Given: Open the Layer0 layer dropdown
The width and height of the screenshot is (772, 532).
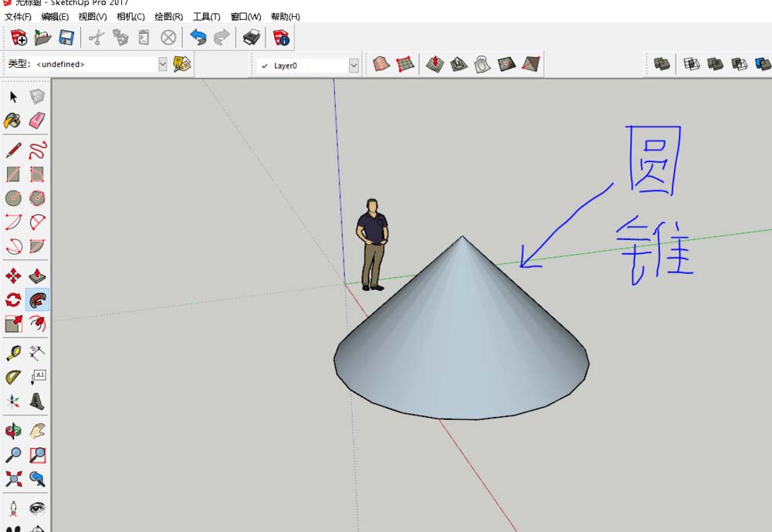Looking at the screenshot, I should click(354, 66).
